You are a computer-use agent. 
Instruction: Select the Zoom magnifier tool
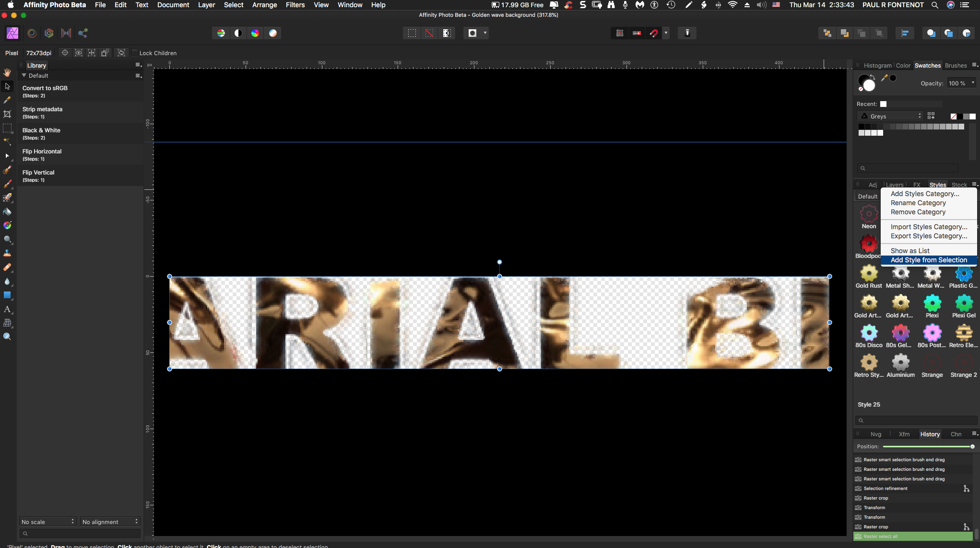tap(7, 337)
